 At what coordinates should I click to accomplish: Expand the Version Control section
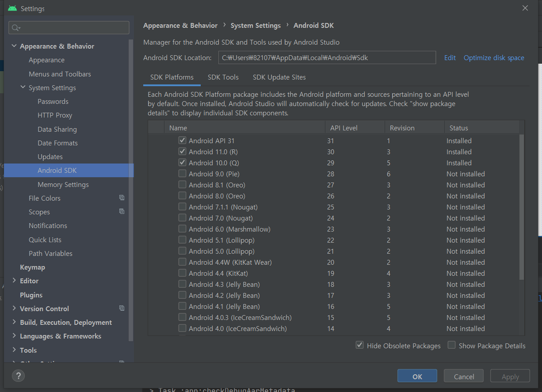[14, 308]
